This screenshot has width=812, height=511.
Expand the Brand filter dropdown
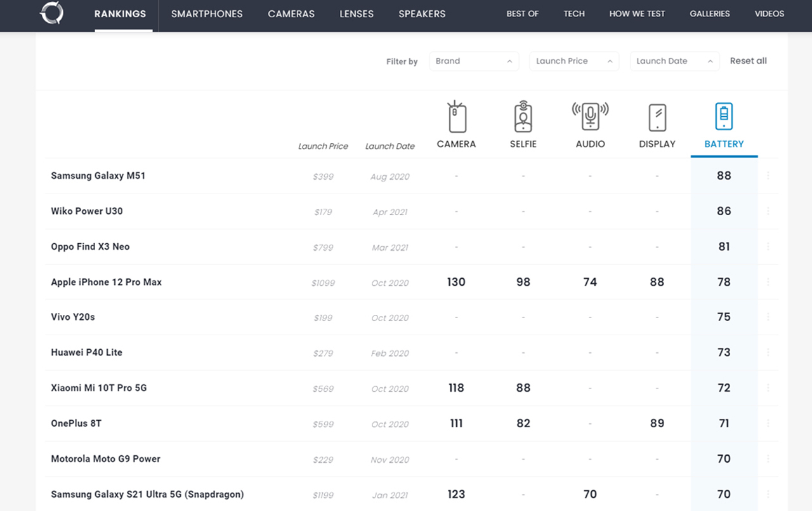pyautogui.click(x=474, y=61)
